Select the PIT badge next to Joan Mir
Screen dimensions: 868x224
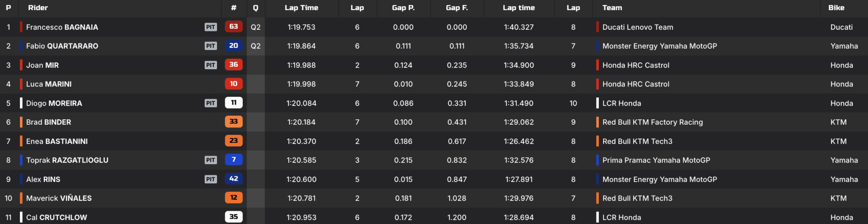[211, 65]
